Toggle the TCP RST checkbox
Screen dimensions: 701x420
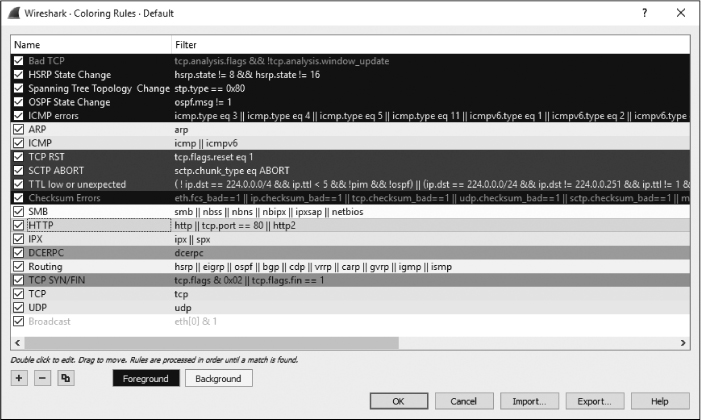pyautogui.click(x=18, y=157)
